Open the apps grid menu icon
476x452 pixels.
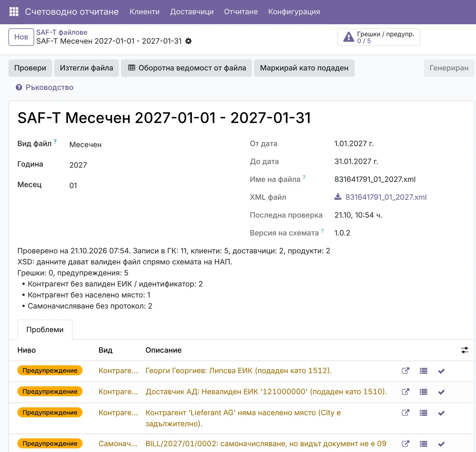[14, 12]
